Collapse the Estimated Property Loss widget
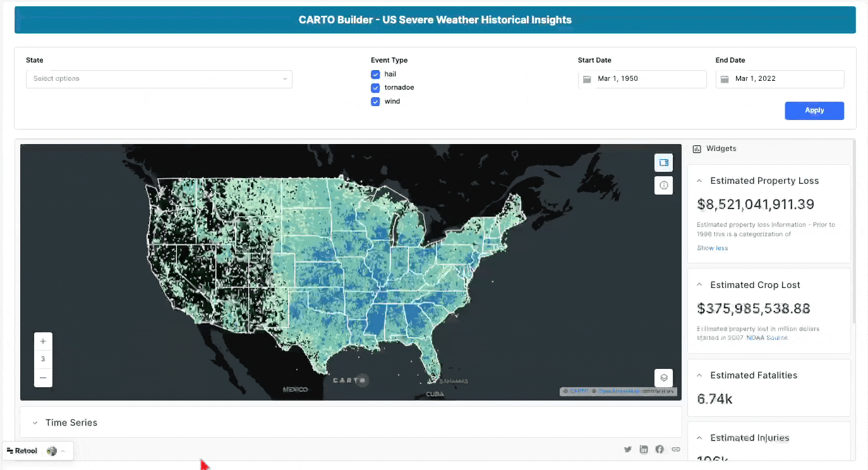Viewport: 868px width, 470px height. coord(699,181)
